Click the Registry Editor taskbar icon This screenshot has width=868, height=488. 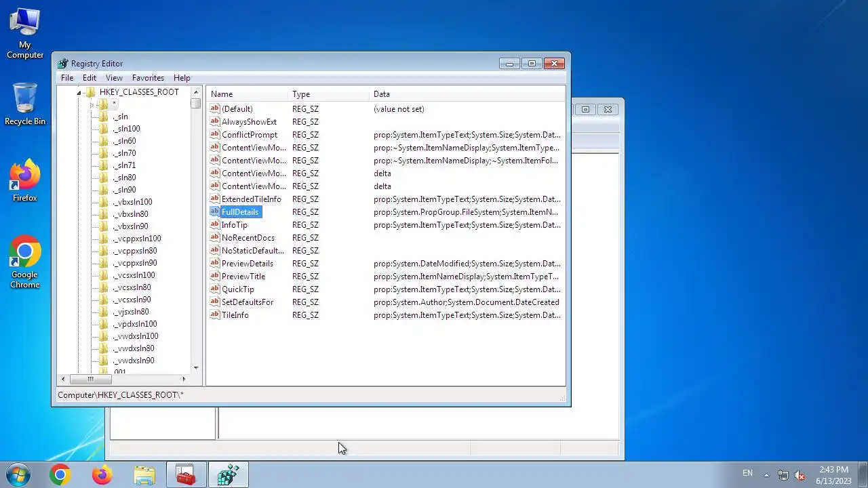pos(228,475)
